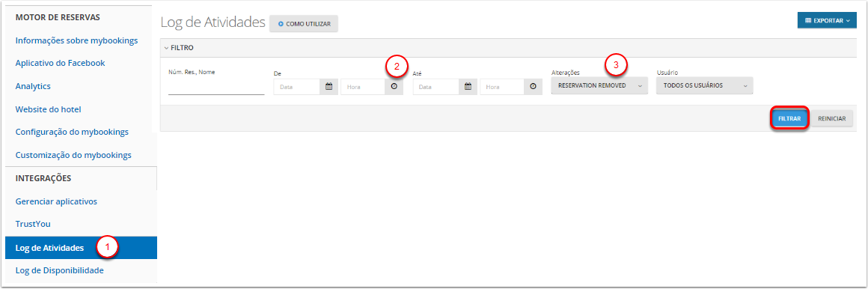Click the Integrações section header

point(43,178)
